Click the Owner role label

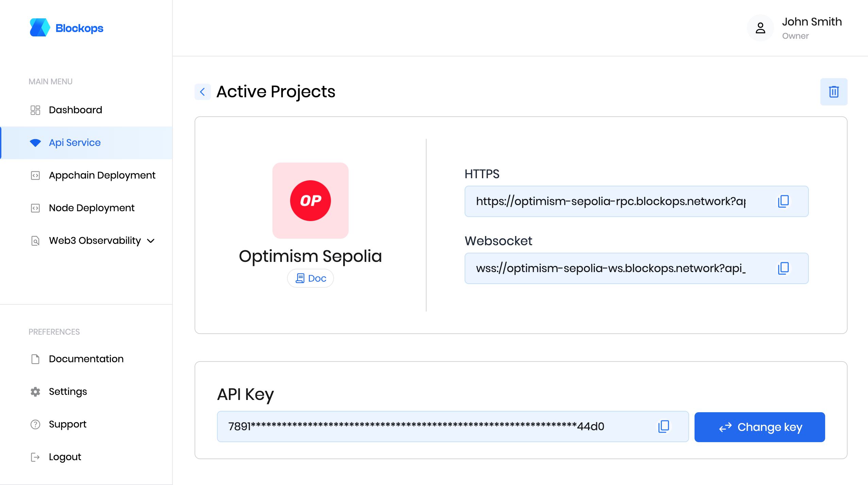(x=795, y=36)
